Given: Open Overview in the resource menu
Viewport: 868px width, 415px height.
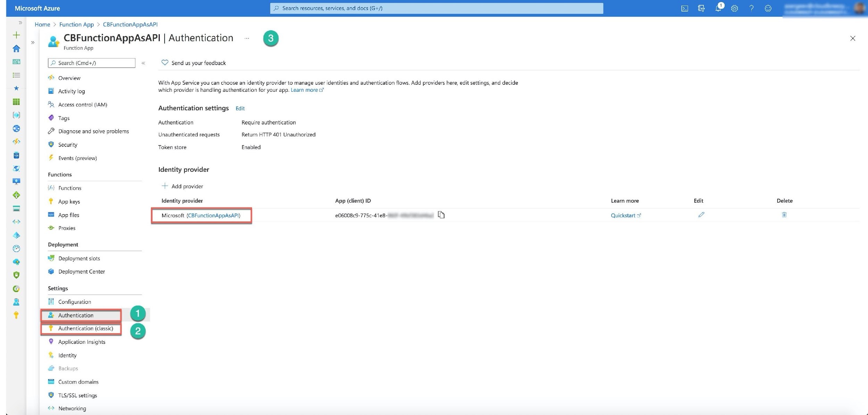Looking at the screenshot, I should point(69,78).
